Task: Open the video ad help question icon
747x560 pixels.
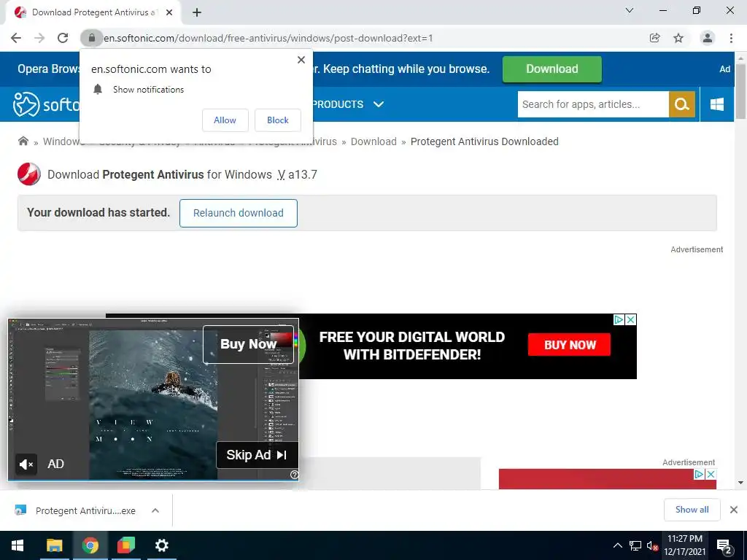Action: pos(295,474)
